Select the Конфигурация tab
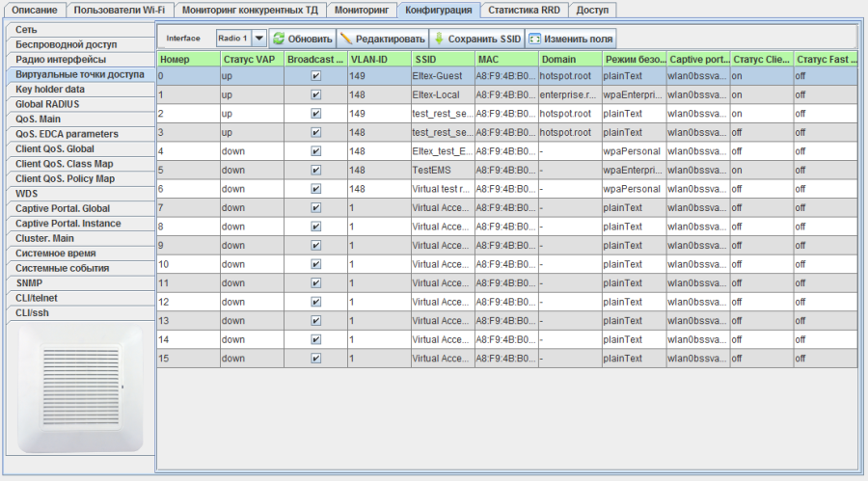 click(439, 10)
